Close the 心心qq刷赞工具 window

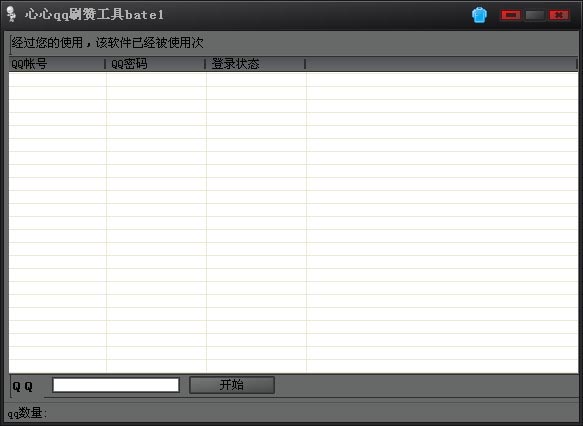click(559, 15)
